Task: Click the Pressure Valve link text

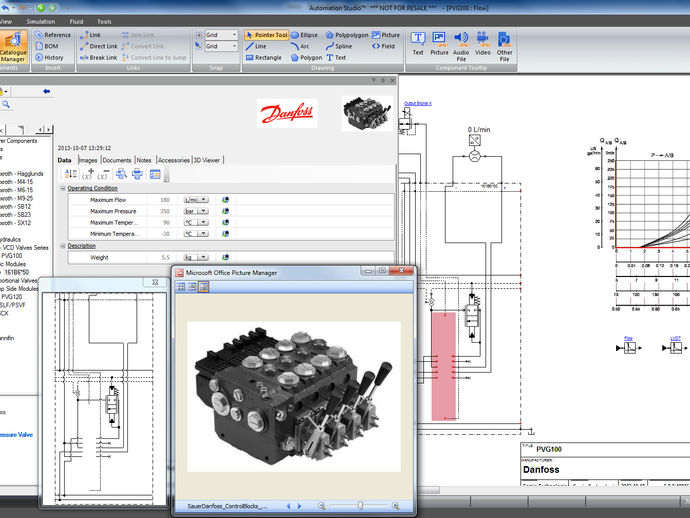Action: coord(16,435)
